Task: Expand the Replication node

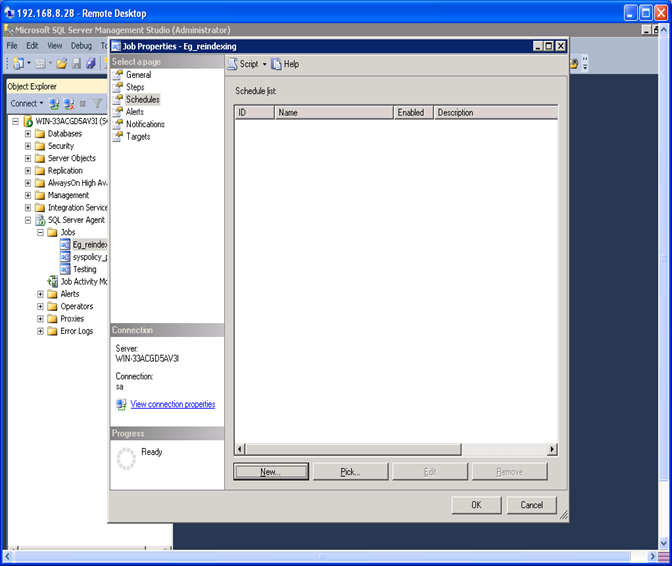Action: [x=28, y=171]
